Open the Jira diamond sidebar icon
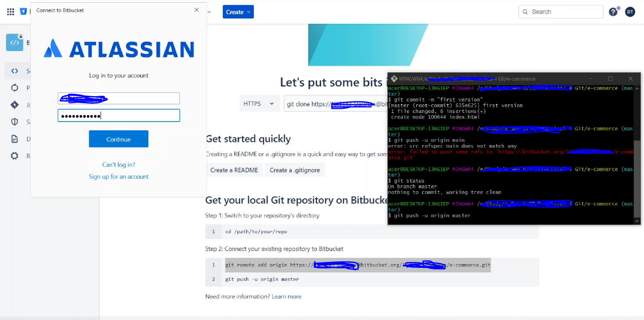 coord(14,105)
